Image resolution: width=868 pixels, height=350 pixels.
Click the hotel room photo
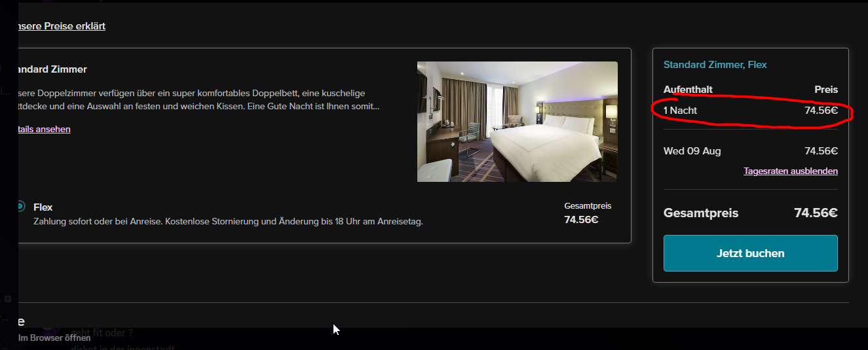click(x=518, y=122)
